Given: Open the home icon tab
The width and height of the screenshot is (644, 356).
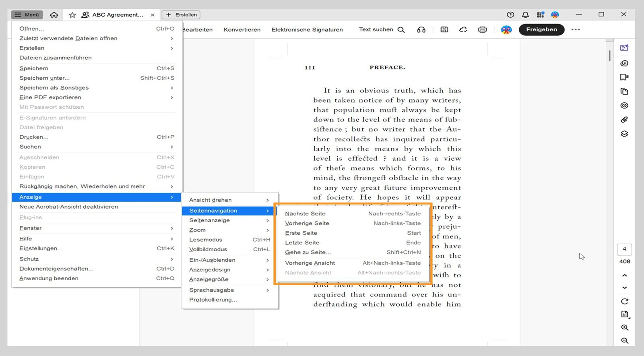Looking at the screenshot, I should coord(54,15).
